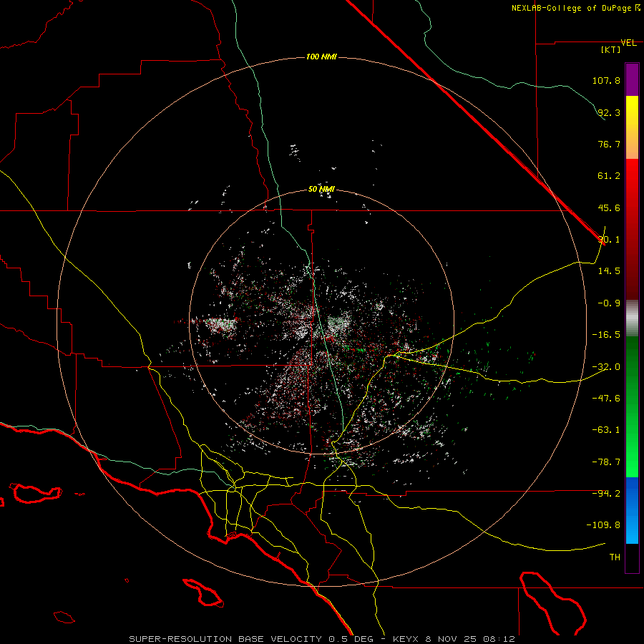The height and width of the screenshot is (644, 644).
Task: Click the yellow-orange segment of the color bar
Action: (x=632, y=127)
